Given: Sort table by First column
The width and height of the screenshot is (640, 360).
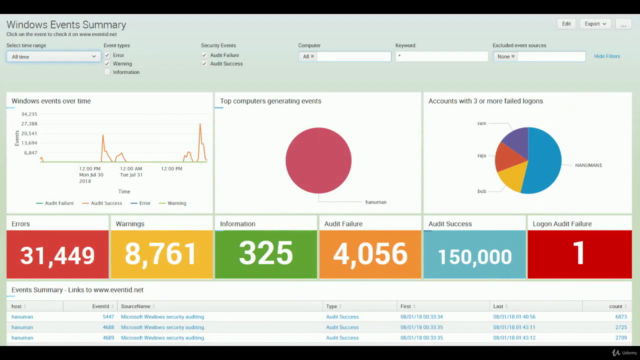Looking at the screenshot, I should tap(408, 306).
